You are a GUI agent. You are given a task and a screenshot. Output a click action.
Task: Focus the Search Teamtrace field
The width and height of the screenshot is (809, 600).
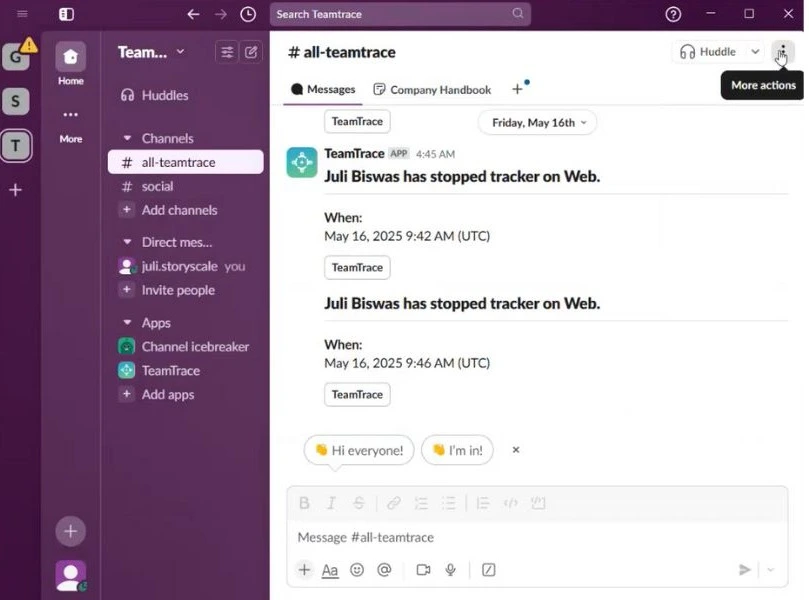point(400,14)
